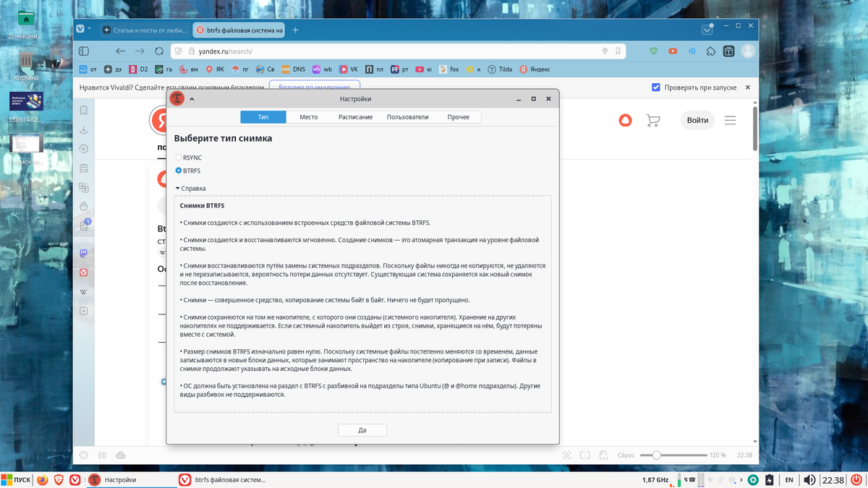This screenshot has height=488, width=868.
Task: Switch to Прочее tab
Action: (x=458, y=117)
